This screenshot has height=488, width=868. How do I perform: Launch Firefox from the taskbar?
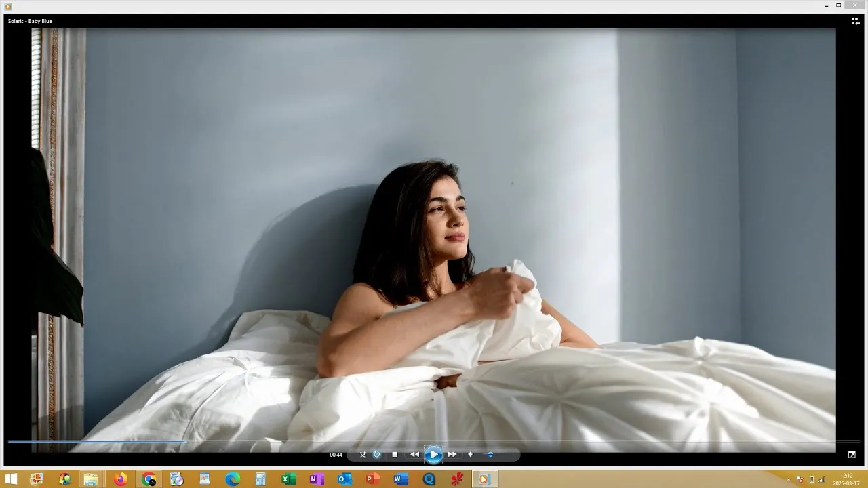(120, 479)
